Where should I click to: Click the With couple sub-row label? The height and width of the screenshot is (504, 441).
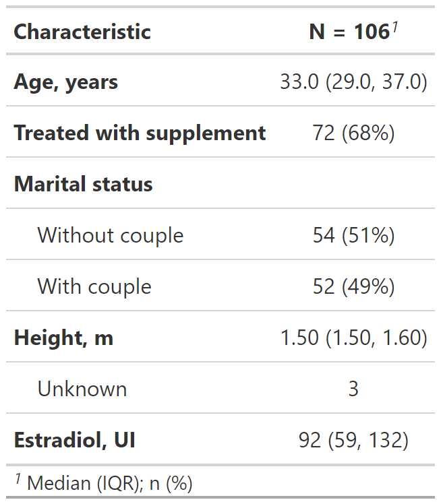click(x=94, y=286)
